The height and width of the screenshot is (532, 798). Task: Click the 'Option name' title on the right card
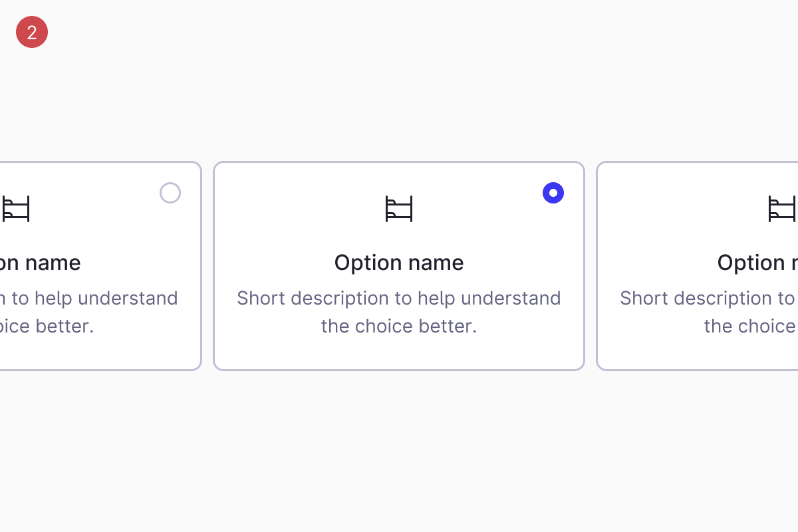[x=757, y=262]
